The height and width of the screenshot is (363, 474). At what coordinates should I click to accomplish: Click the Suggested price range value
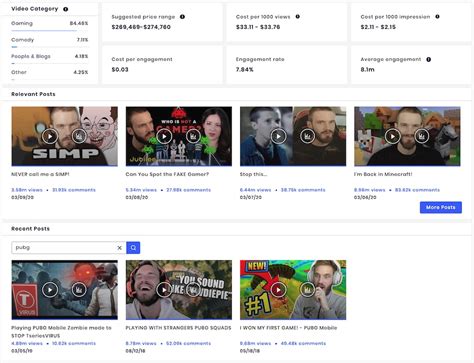(x=141, y=27)
